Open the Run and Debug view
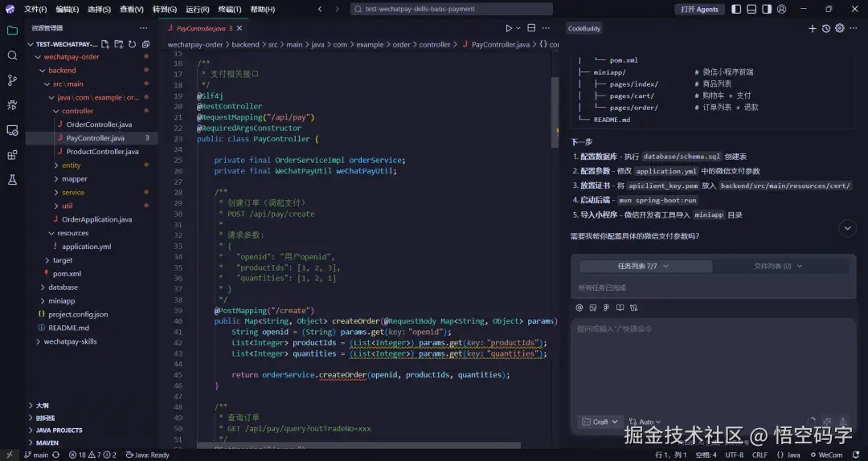Screen dimensions: 868x461 coord(12,105)
